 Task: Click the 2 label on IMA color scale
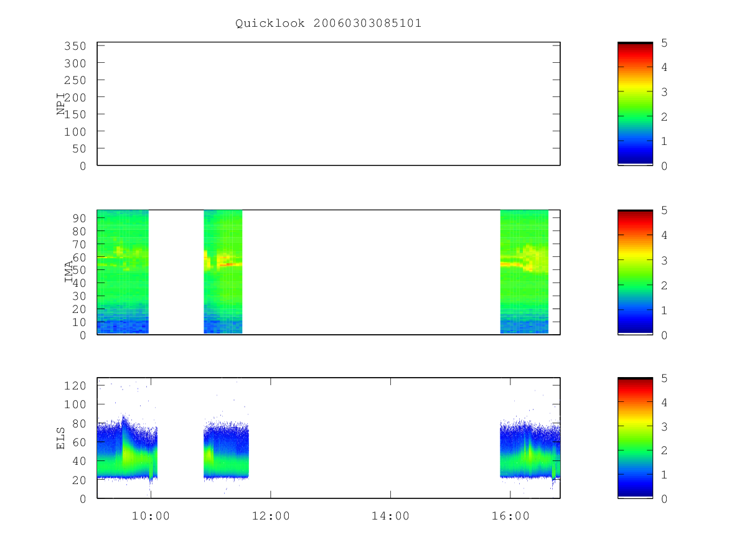pos(664,285)
